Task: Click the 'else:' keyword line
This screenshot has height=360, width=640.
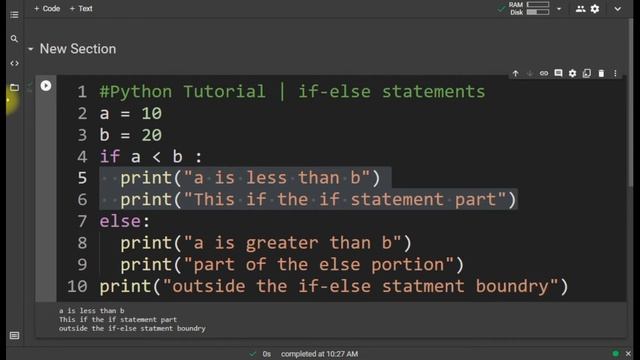Action: click(x=125, y=221)
